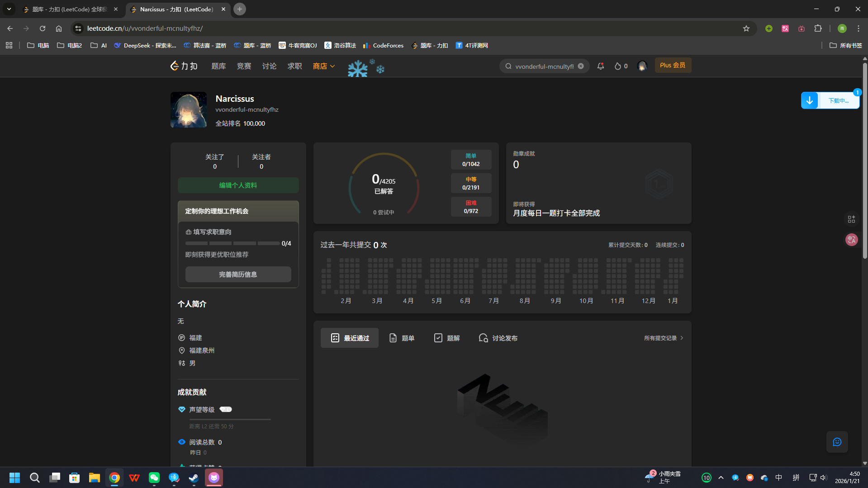Open the Chrome tab search dropdown

[x=9, y=9]
